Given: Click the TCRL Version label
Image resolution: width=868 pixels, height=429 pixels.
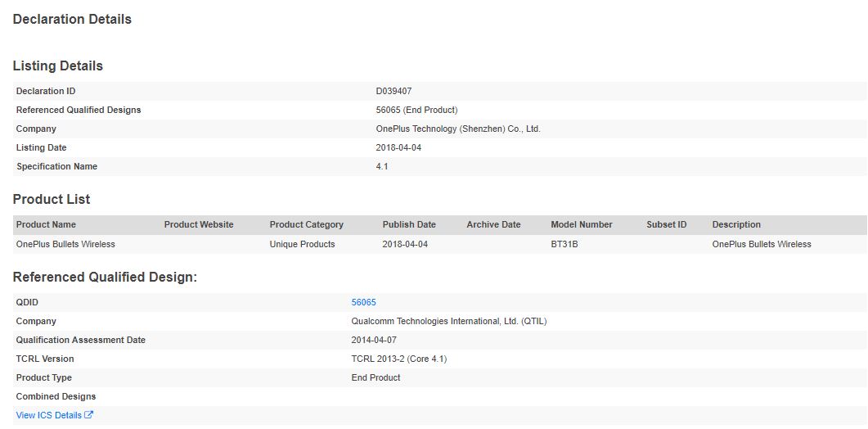Looking at the screenshot, I should click(x=45, y=359).
